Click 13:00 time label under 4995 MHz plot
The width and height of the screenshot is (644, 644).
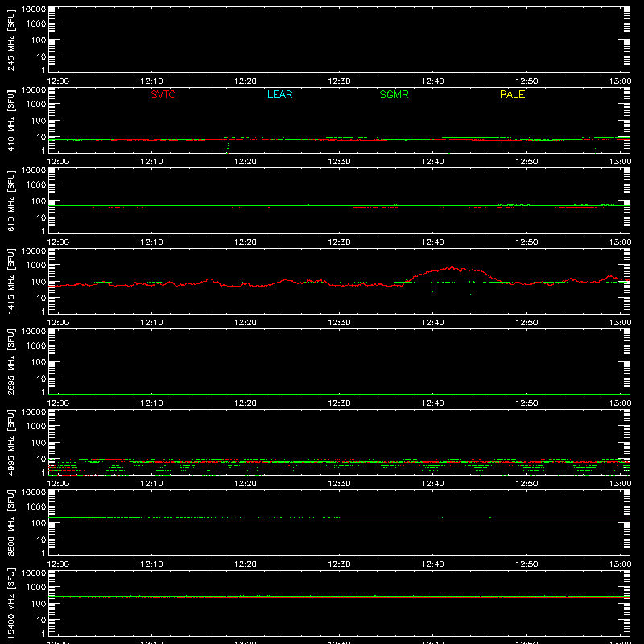point(620,484)
